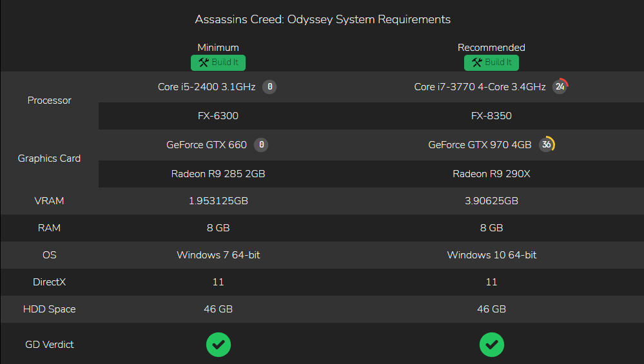Click the green GD Verdict checkmark under Minimum
Image resolution: width=644 pixels, height=364 pixels.
pos(219,344)
